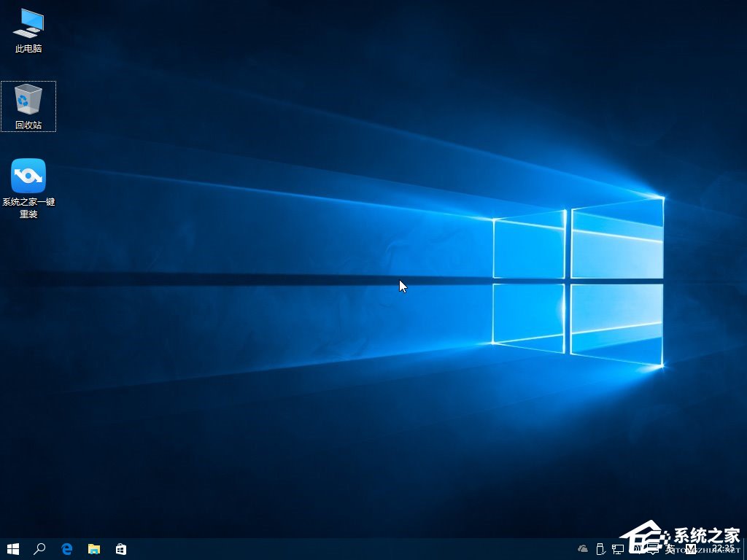The image size is (747, 560).
Task: Open the volume slider from system tray
Action: [x=635, y=548]
